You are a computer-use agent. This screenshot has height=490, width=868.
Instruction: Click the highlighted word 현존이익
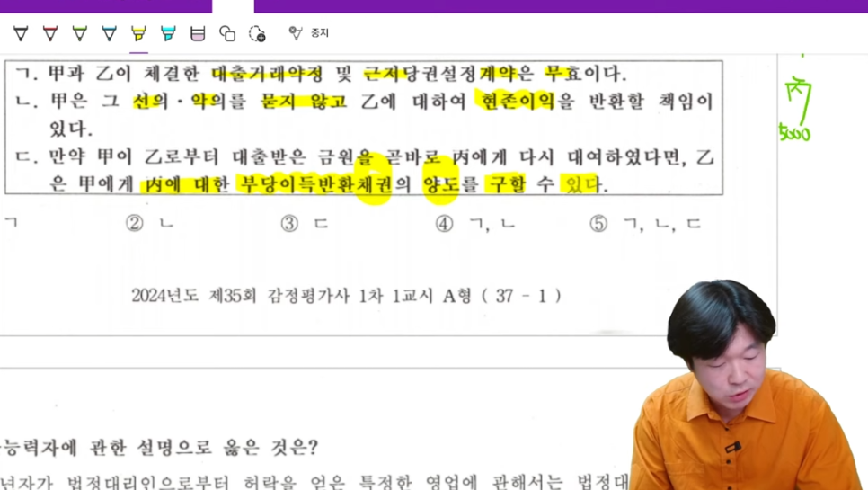(517, 102)
